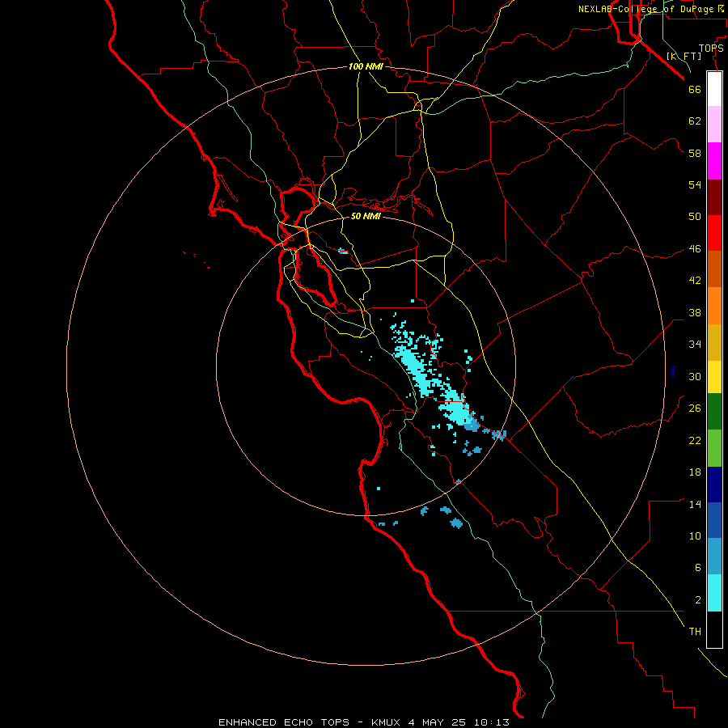Select the light green legend swatch
Screen dimensions: 728x728
[x=714, y=448]
